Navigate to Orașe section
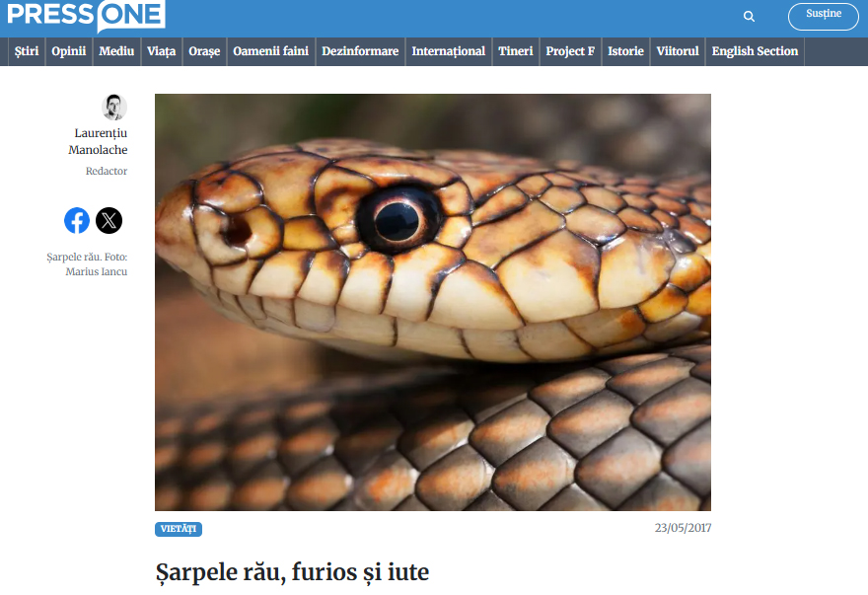This screenshot has height=595, width=868. point(204,51)
